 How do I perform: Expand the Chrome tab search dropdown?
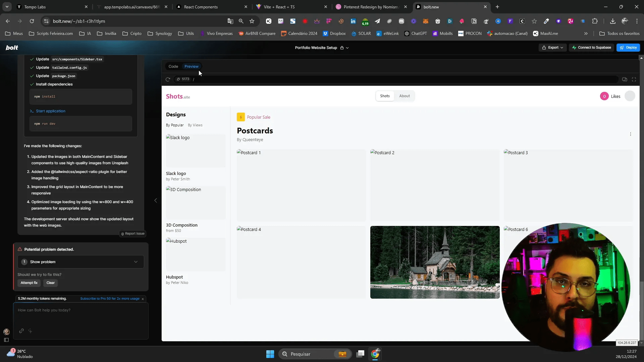coord(7,7)
